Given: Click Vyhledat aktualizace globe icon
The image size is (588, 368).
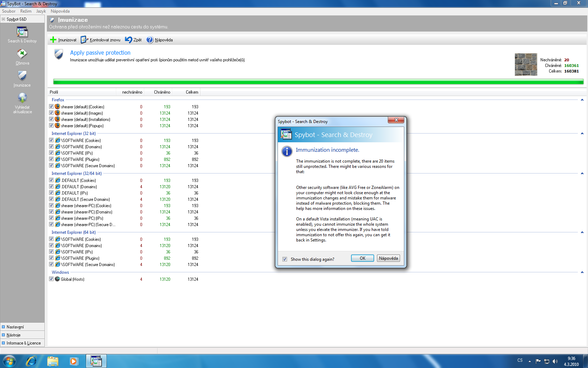Looking at the screenshot, I should click(x=22, y=98).
